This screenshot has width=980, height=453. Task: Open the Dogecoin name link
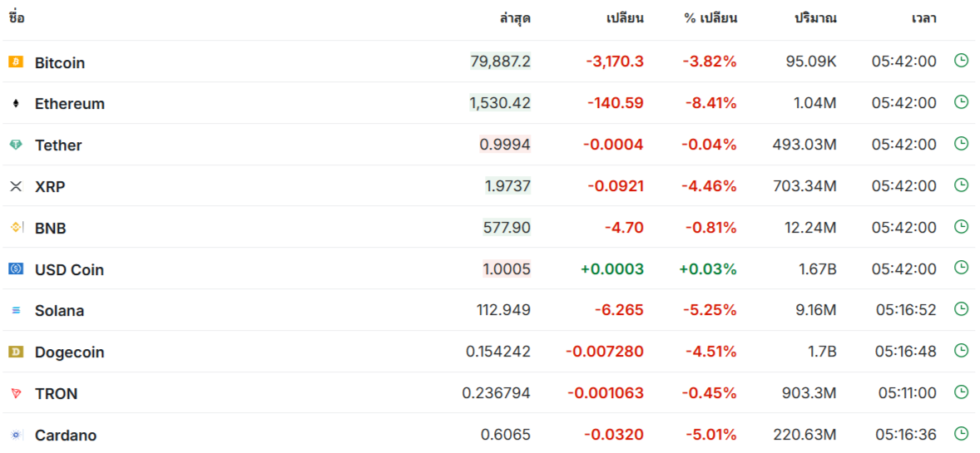(x=69, y=352)
